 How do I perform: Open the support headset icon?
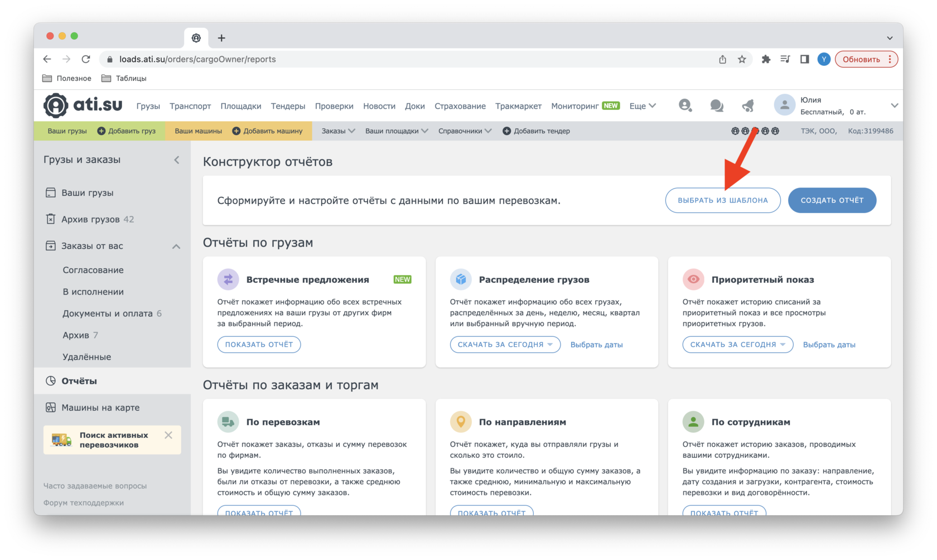click(x=685, y=105)
